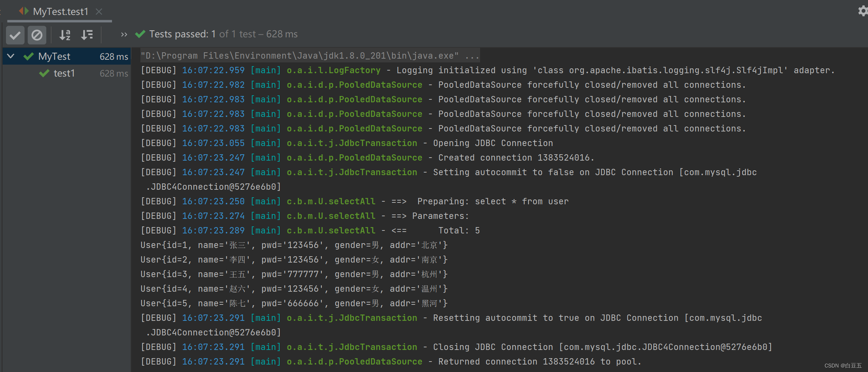
Task: Click the 'Created connection 1383524016' log line
Action: click(x=367, y=158)
